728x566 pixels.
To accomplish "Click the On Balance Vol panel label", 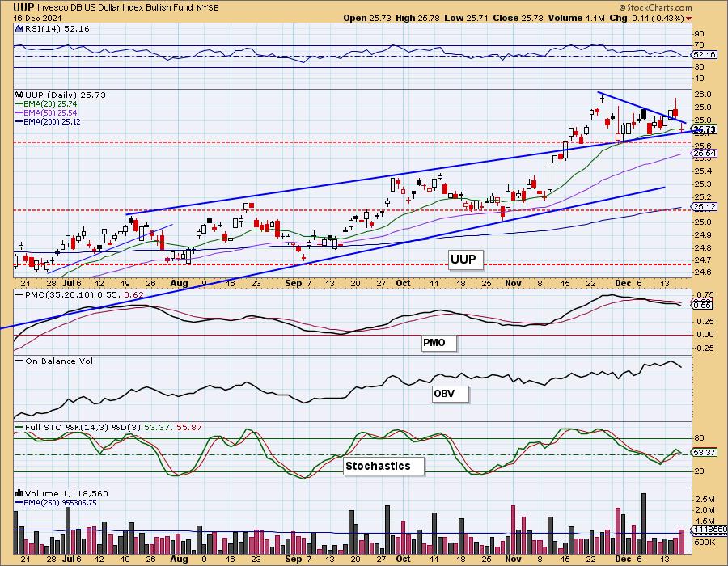I will [59, 361].
